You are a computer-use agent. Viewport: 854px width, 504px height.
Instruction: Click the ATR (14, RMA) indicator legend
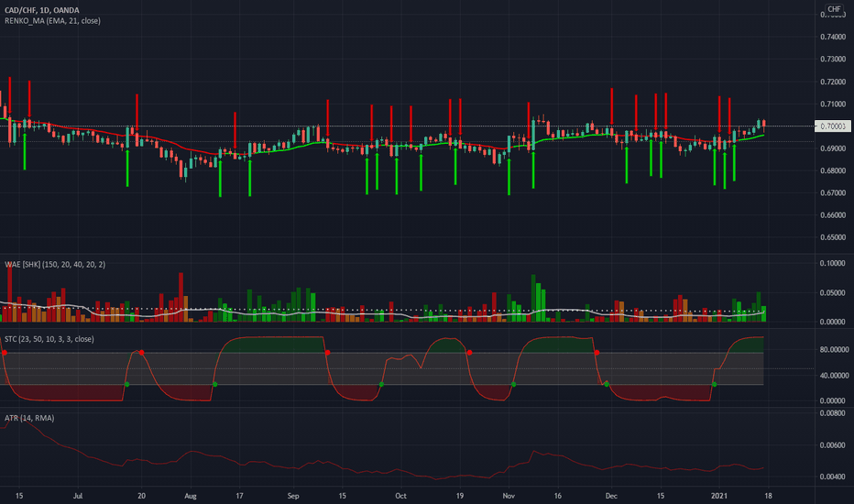tap(29, 418)
